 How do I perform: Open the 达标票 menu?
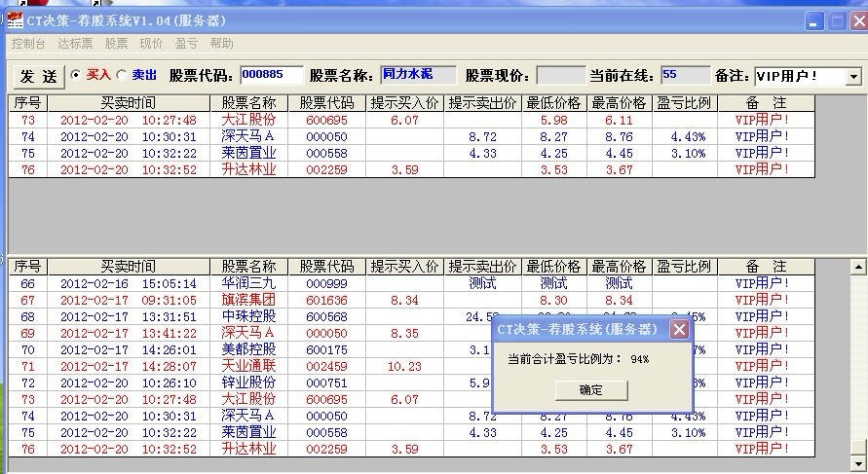coord(75,44)
